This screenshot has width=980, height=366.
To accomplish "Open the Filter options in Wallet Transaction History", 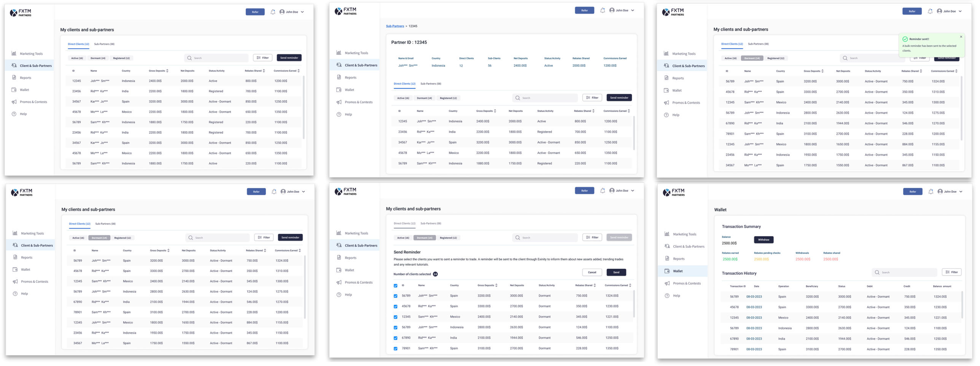I will 951,272.
